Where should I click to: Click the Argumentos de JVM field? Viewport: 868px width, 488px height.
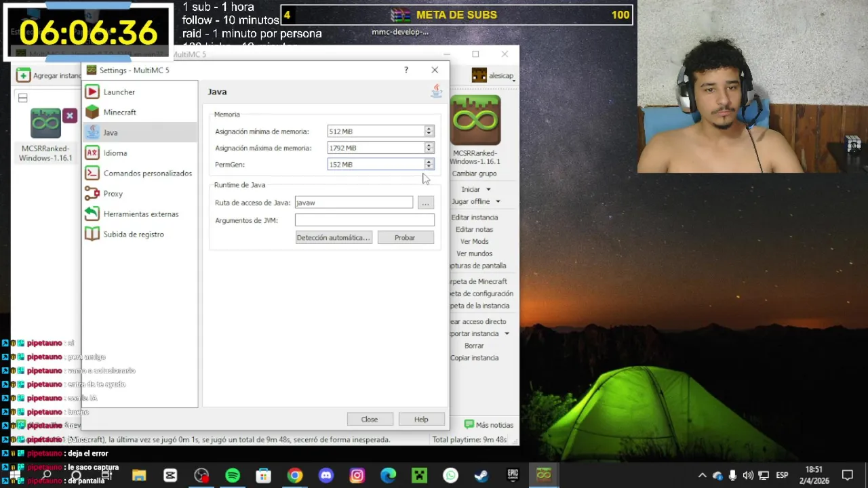(364, 220)
